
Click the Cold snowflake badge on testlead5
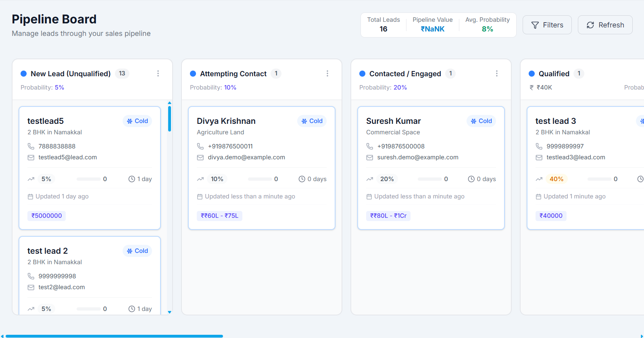[x=137, y=121]
